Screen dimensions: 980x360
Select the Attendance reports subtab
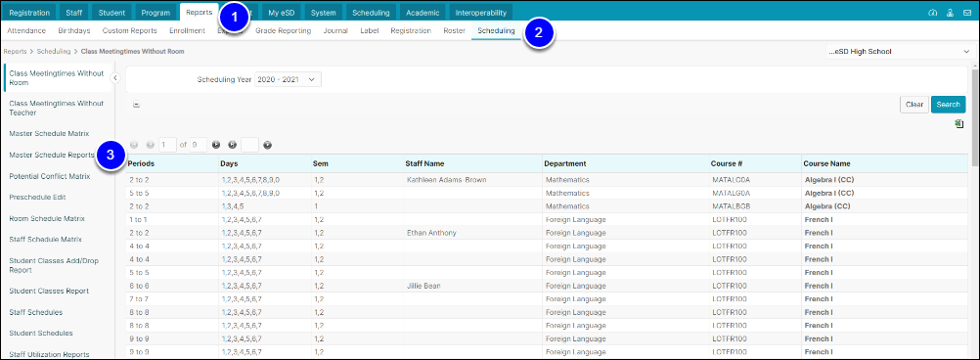(x=26, y=30)
